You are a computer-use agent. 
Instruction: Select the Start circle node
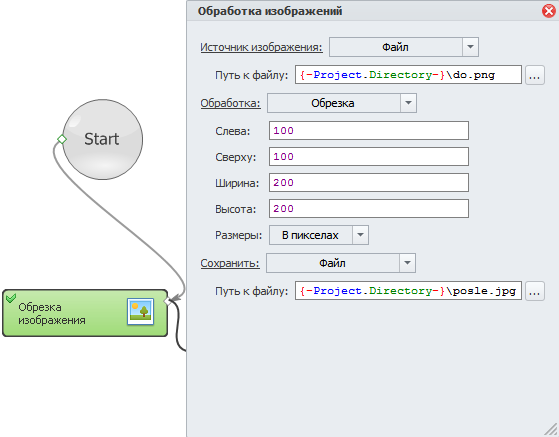[x=103, y=139]
